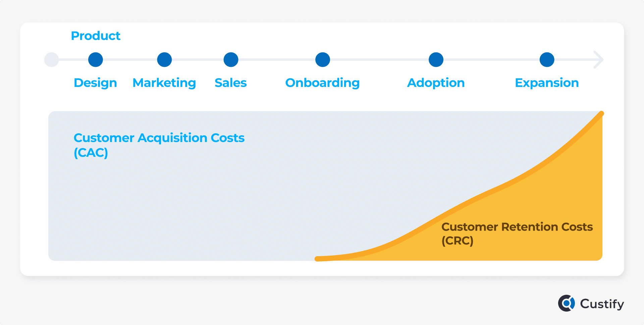The height and width of the screenshot is (325, 644).
Task: Click the Custify logo icon
Action: [x=567, y=303]
